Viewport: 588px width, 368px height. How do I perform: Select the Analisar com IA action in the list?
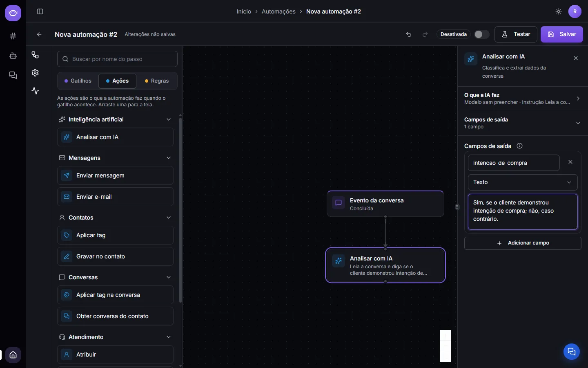(116, 137)
